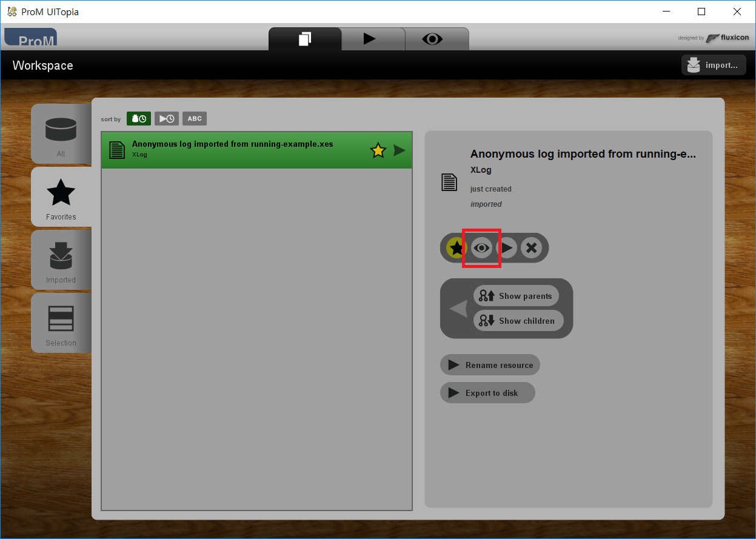Toggle favorite star in the details panel

457,247
